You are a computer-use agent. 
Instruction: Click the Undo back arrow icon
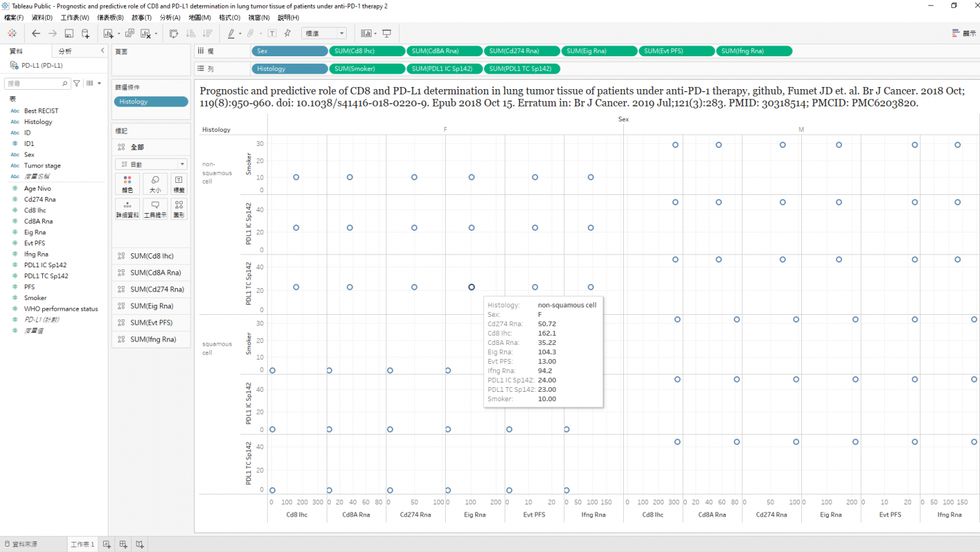point(36,33)
